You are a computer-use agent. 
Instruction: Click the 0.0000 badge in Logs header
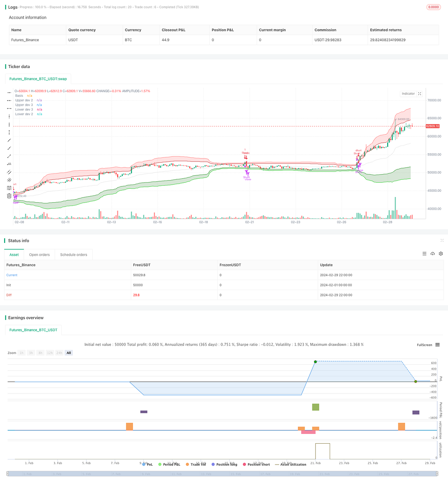point(433,7)
